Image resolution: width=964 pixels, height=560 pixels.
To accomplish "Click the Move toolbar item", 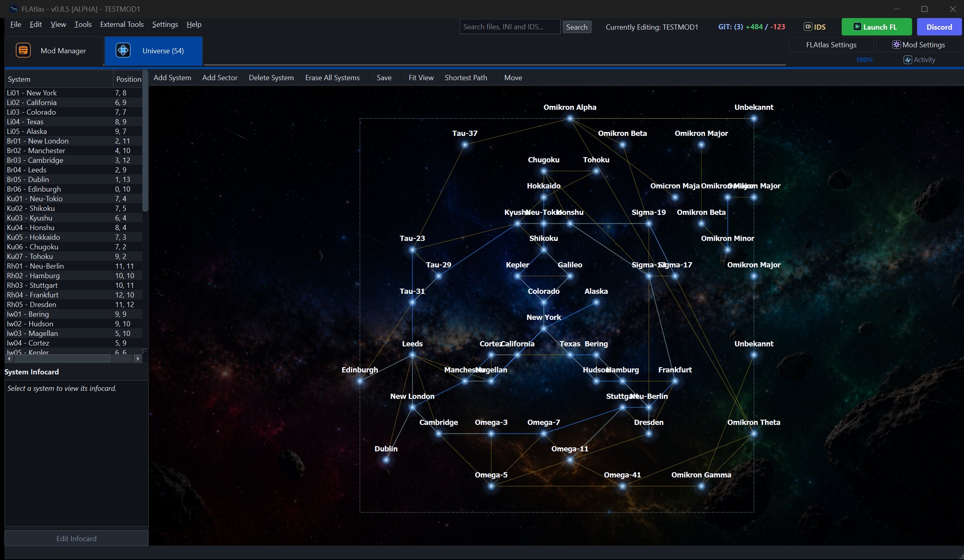I will point(513,78).
